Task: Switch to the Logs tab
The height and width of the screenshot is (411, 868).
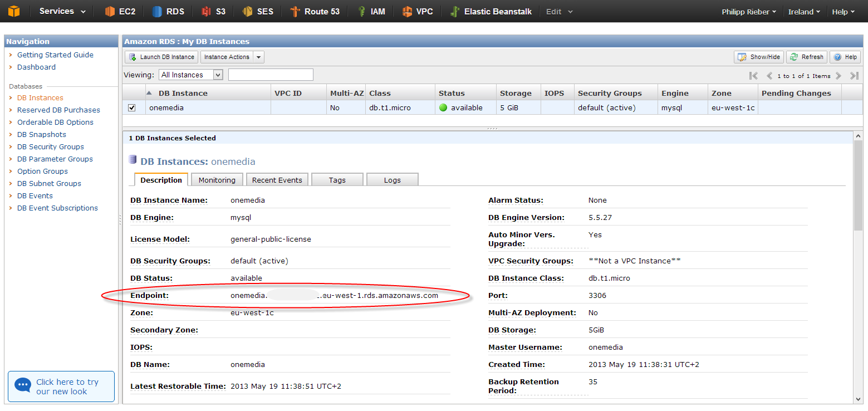Action: [393, 180]
